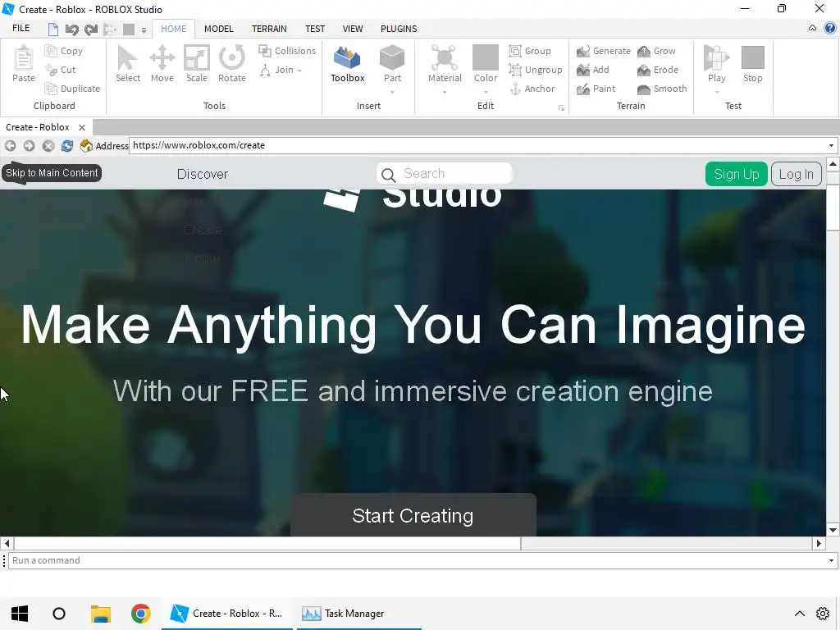Image resolution: width=840 pixels, height=630 pixels.
Task: Open Chrome from the taskbar
Action: tap(140, 614)
